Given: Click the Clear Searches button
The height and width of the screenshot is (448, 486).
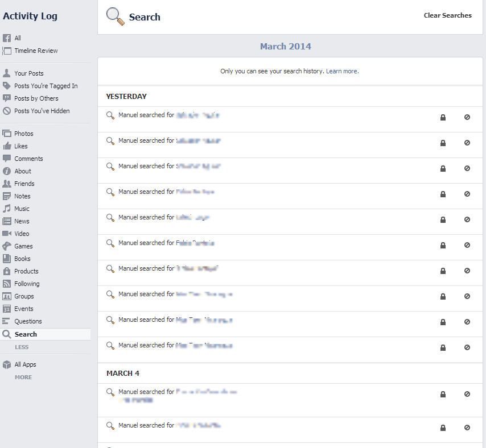Looking at the screenshot, I should (447, 15).
